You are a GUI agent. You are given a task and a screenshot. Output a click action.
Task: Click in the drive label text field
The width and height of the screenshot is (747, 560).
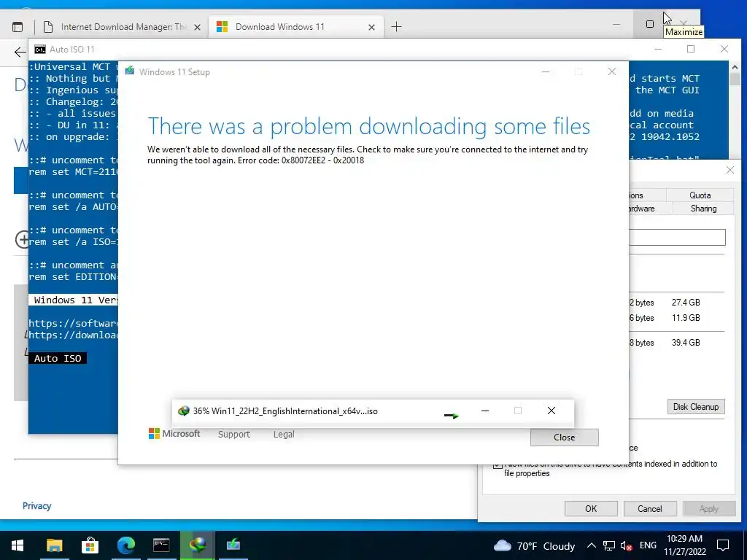(677, 237)
